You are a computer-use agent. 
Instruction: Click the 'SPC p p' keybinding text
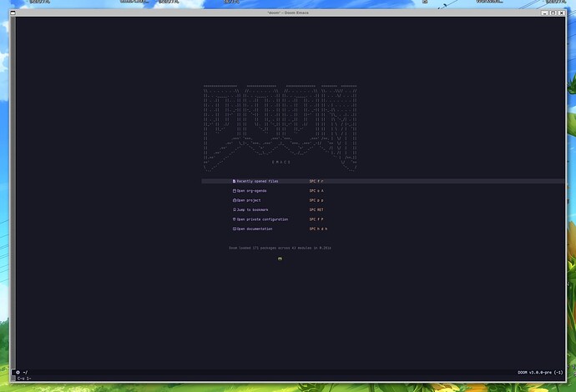[316, 200]
